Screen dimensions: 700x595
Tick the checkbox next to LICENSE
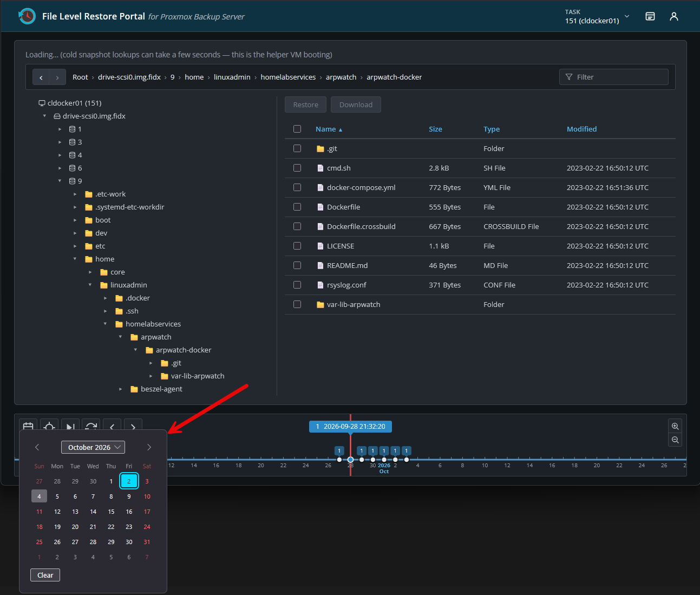[297, 246]
